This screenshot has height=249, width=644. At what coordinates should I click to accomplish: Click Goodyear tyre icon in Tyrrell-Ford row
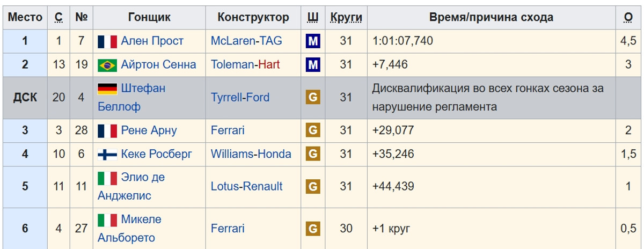(x=313, y=98)
